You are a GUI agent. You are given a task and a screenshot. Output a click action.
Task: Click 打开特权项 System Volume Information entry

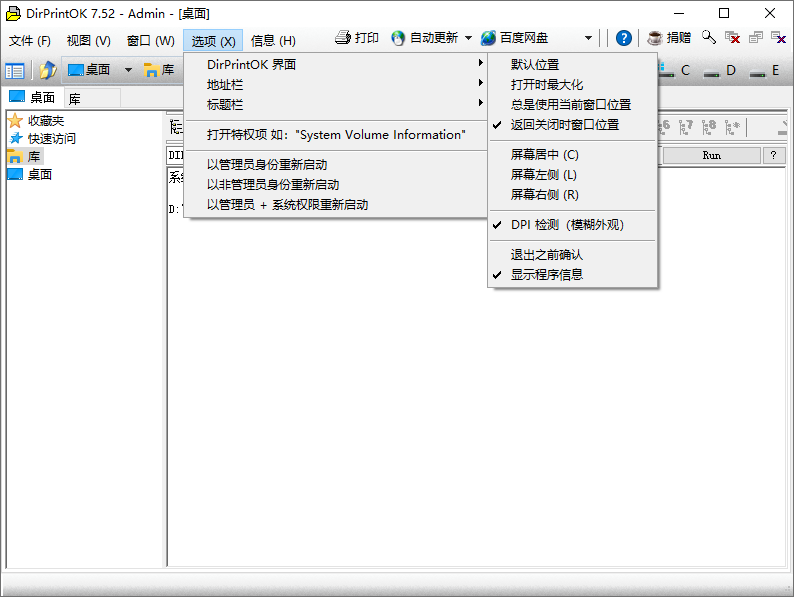[336, 135]
